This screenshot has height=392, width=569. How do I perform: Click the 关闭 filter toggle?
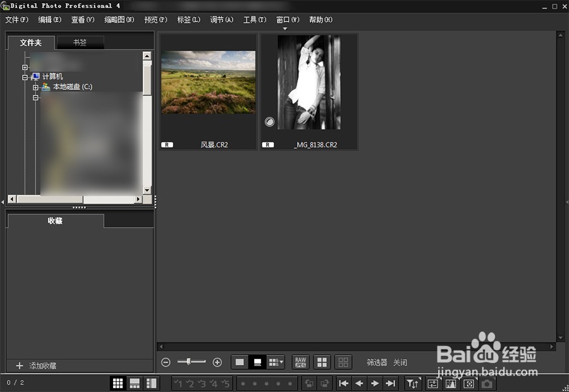click(400, 362)
